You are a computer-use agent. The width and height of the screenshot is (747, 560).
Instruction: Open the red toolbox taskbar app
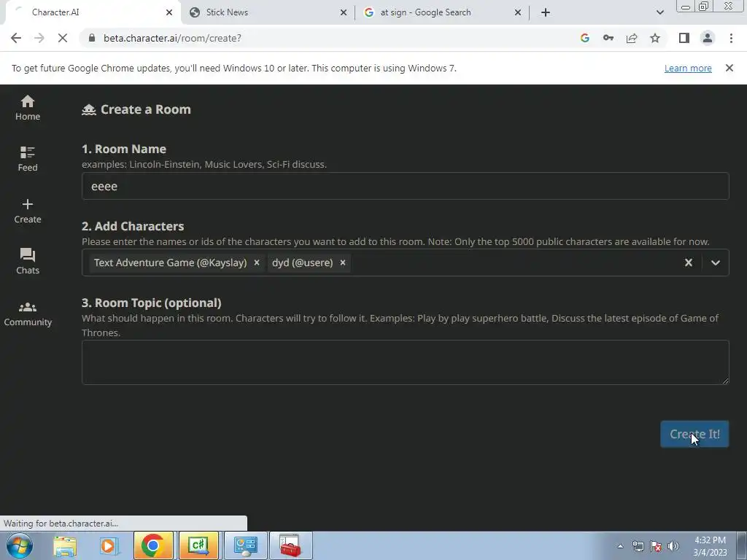point(290,545)
